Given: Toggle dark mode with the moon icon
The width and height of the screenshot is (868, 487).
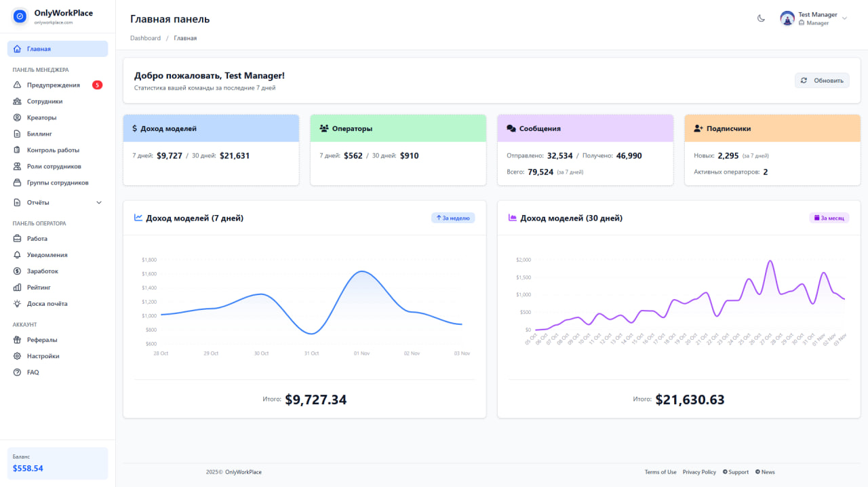Looking at the screenshot, I should click(761, 18).
